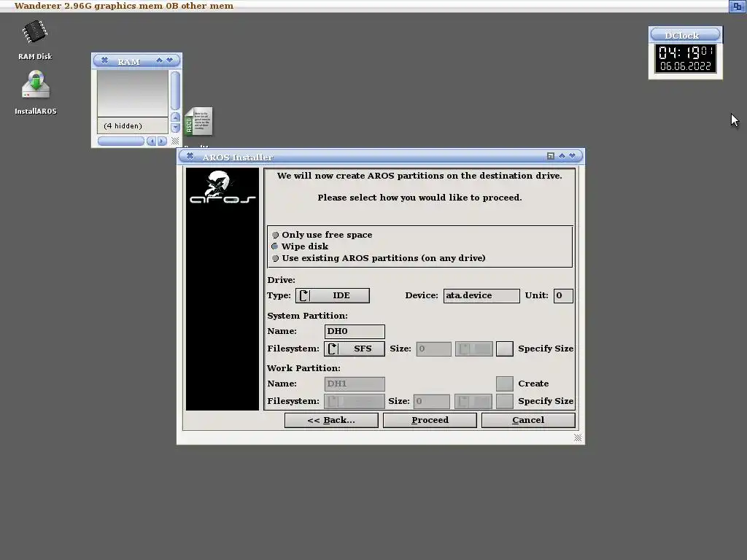747x560 pixels.
Task: Click the RAM window scroll right arrow
Action: (x=162, y=141)
